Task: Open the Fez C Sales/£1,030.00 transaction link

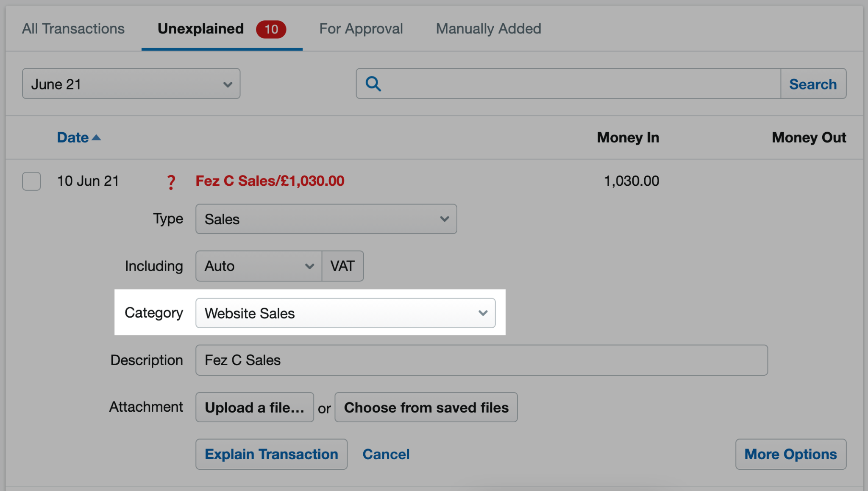Action: click(x=270, y=181)
